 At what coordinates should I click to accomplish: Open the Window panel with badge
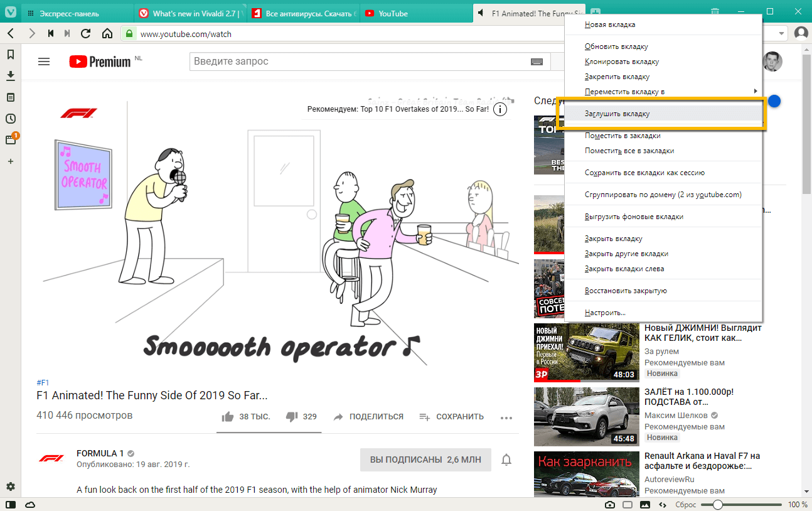pos(11,139)
